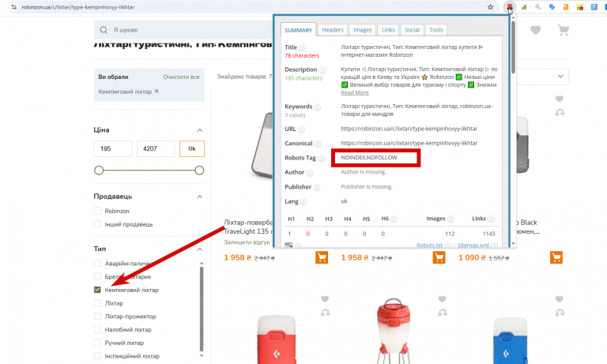Open the magnifying glass extension icon
Viewport: 607px width, 364px height.
[538, 7]
